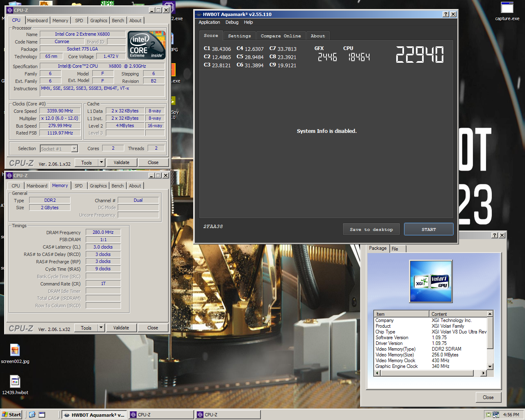525x420 pixels.
Task: Click the XGI Volari GPU logo
Action: (x=431, y=281)
